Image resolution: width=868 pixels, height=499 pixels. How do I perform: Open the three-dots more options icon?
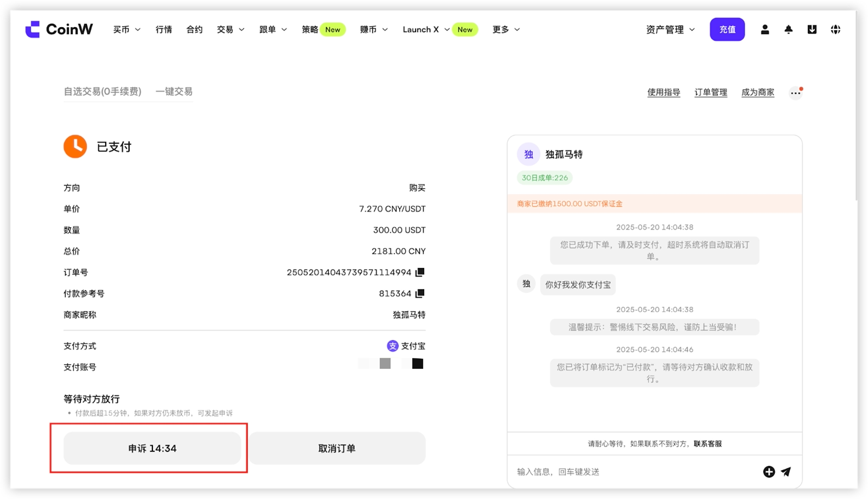pos(796,92)
